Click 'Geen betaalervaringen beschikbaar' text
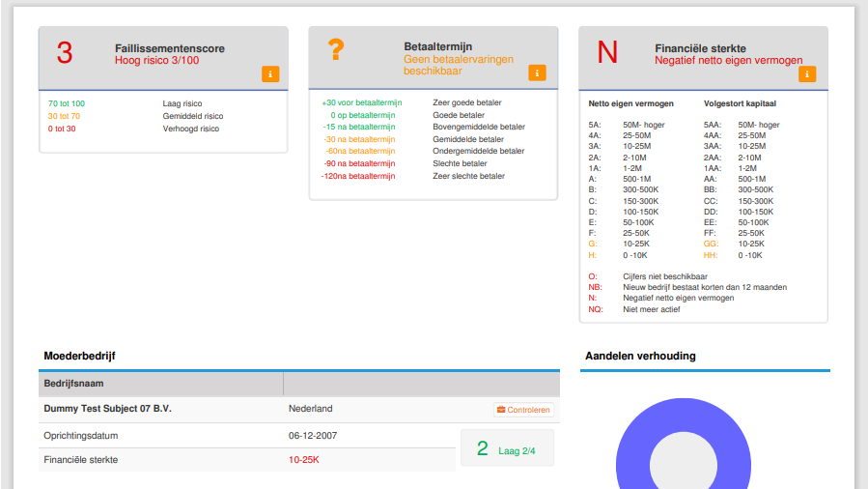Viewport: 868px width, 489px height. pyautogui.click(x=459, y=65)
